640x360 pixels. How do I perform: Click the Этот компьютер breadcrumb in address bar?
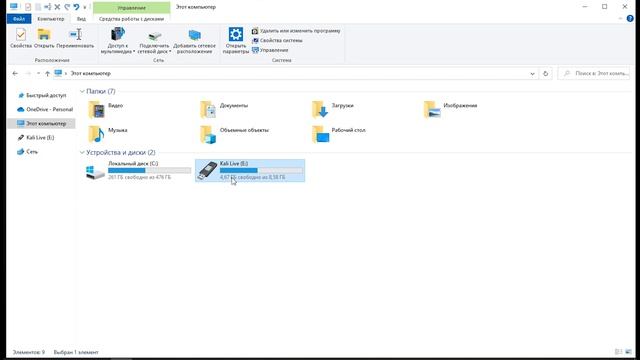(91, 73)
